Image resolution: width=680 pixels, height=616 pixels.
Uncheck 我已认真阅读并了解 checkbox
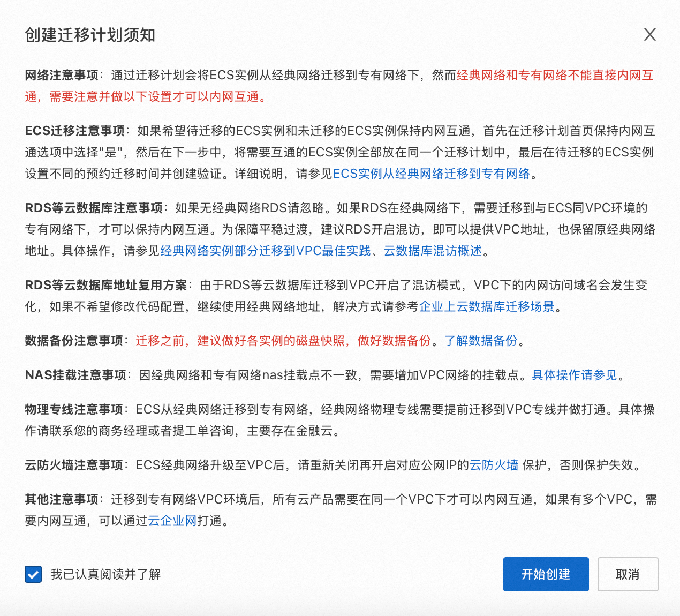tap(33, 574)
